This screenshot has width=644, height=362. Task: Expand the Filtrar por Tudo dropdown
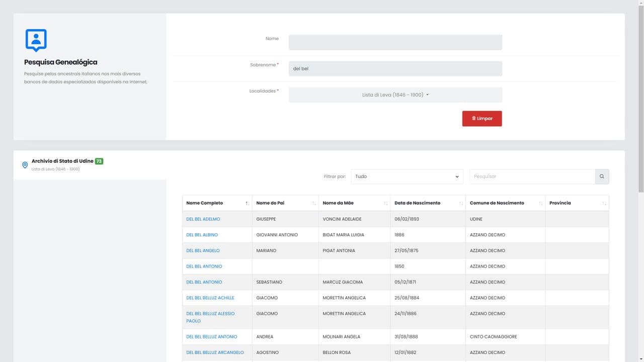407,176
